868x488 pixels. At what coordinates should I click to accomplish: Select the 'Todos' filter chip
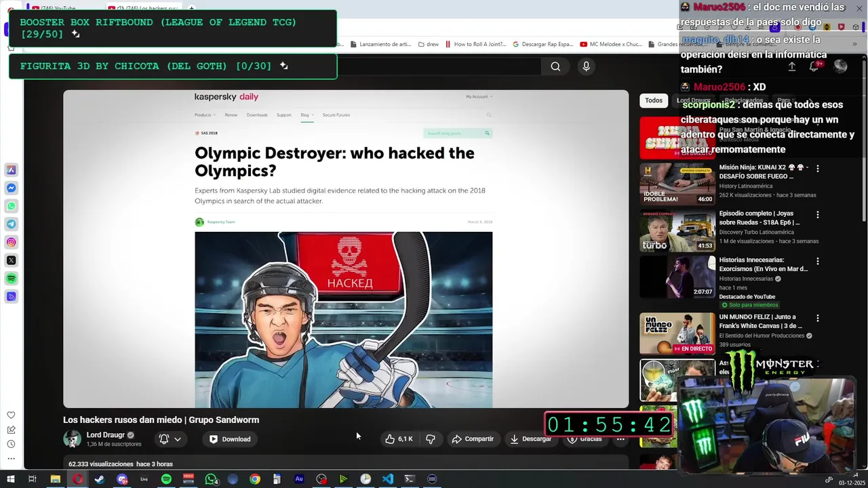tap(654, 100)
